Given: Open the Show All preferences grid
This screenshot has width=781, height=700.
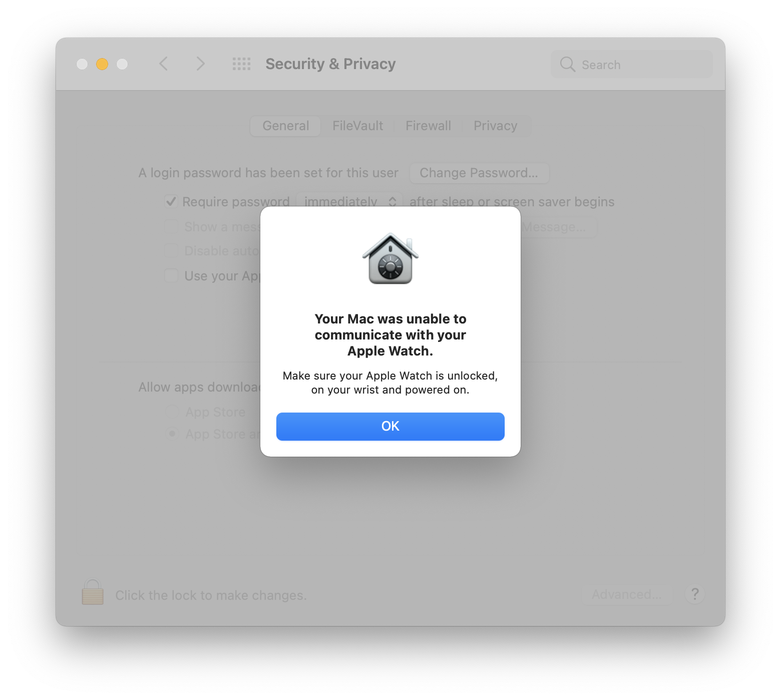Looking at the screenshot, I should click(242, 64).
